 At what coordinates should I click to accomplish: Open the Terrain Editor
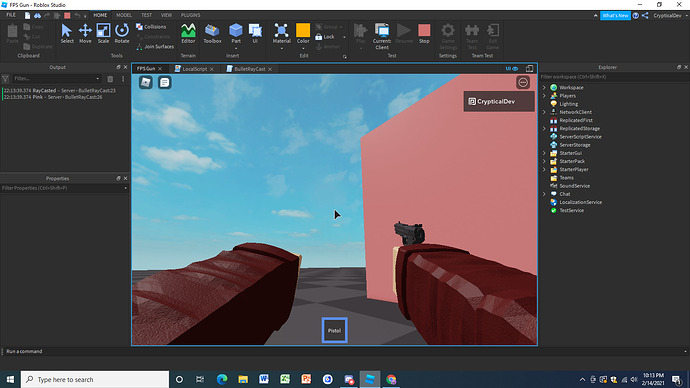pyautogui.click(x=188, y=33)
